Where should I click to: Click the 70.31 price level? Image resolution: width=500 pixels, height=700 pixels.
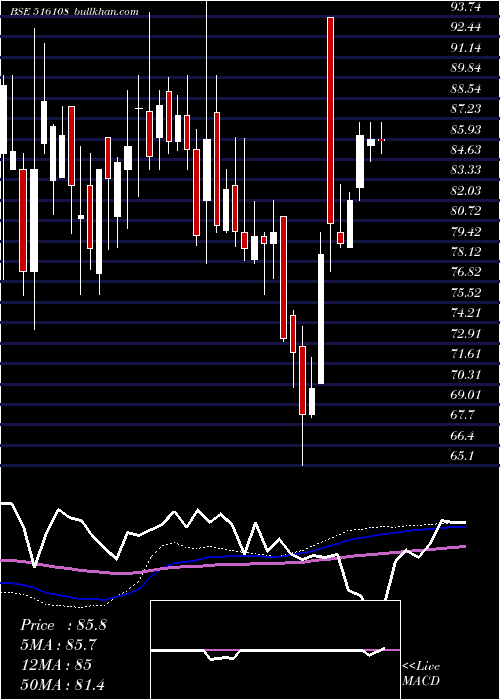point(466,375)
